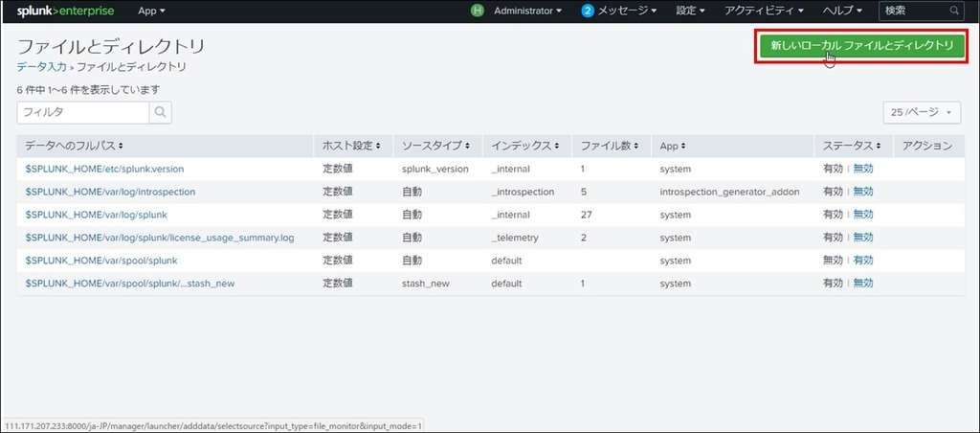Image resolution: width=980 pixels, height=433 pixels.
Task: Sort by App column header
Action: (x=673, y=146)
